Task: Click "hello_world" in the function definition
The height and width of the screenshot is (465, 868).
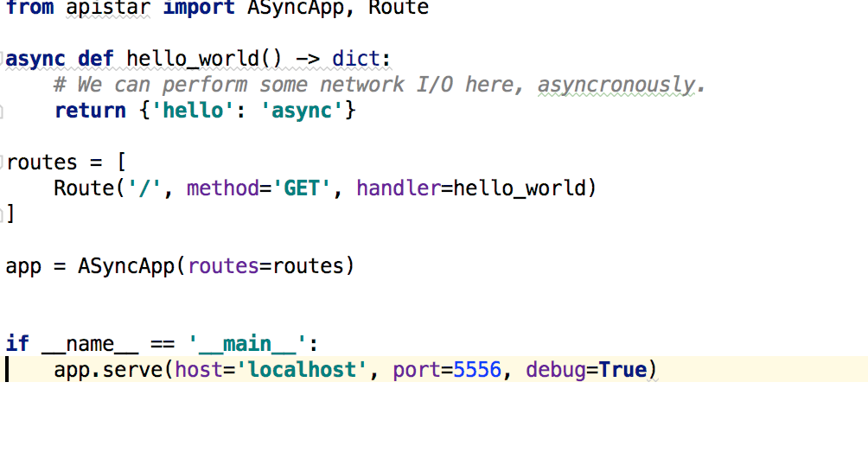Action: (193, 59)
